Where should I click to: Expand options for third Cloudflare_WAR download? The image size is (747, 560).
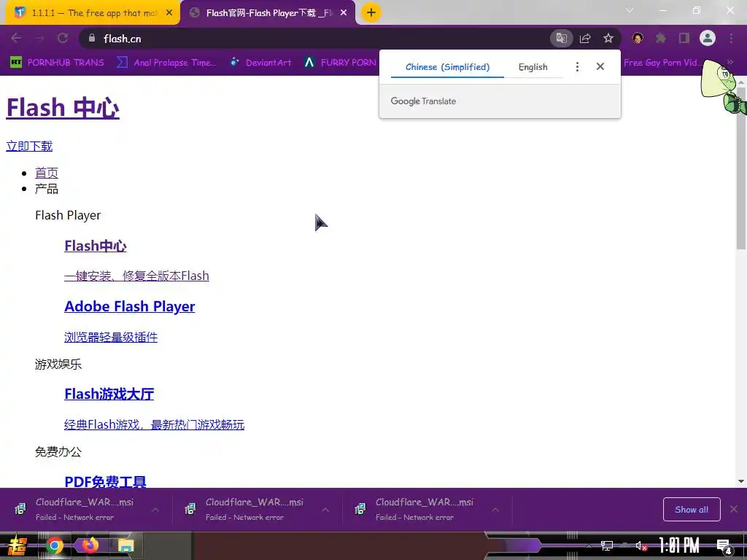495,510
